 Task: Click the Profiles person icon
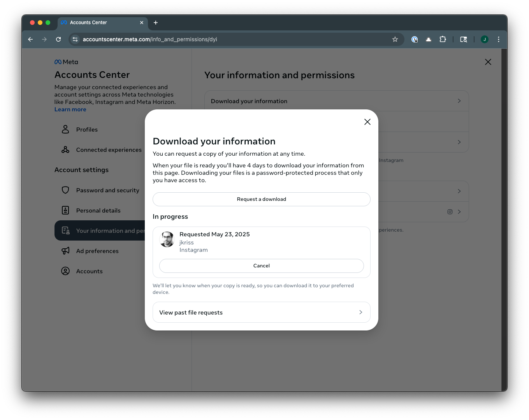pos(65,129)
